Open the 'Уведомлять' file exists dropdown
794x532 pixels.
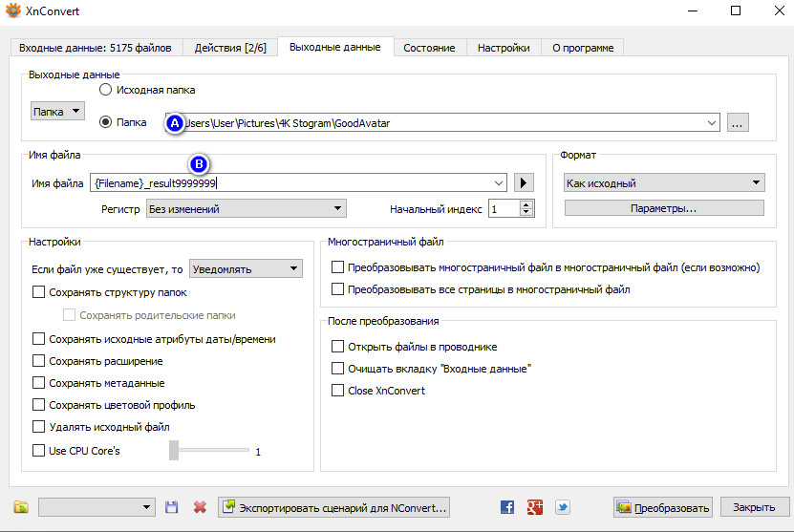tap(246, 269)
